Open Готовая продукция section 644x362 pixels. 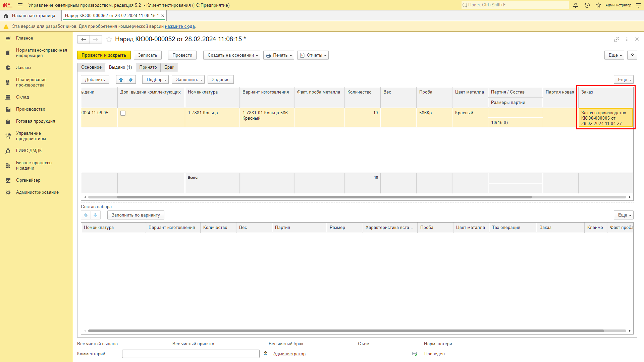36,121
